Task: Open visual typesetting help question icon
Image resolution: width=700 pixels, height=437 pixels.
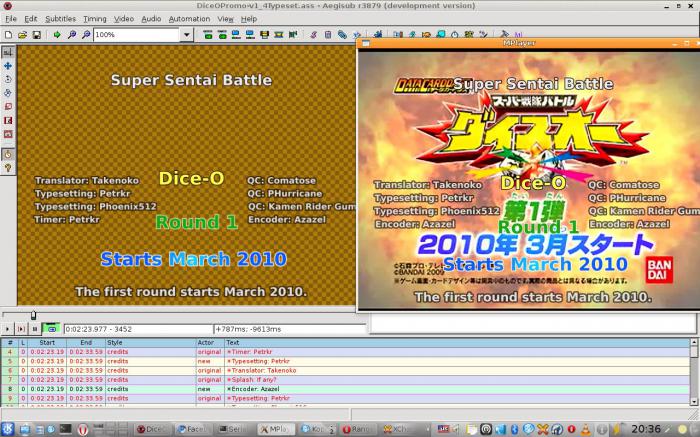Action: pyautogui.click(x=8, y=168)
